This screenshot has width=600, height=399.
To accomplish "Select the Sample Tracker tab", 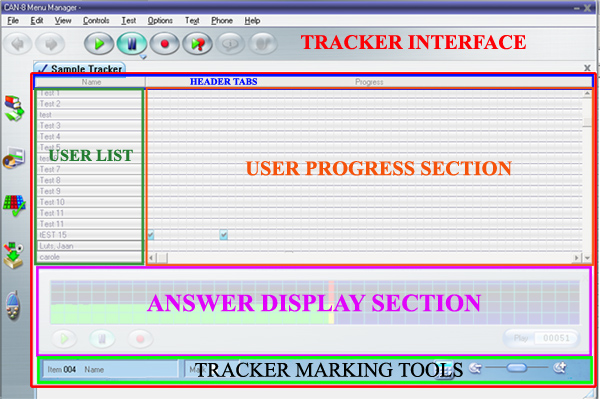I will point(80,68).
